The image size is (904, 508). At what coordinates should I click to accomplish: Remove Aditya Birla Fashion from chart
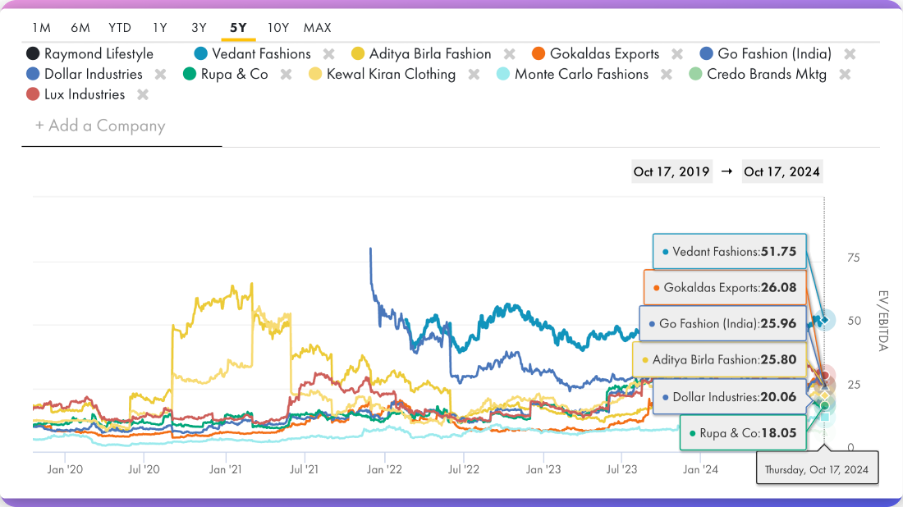pos(509,54)
